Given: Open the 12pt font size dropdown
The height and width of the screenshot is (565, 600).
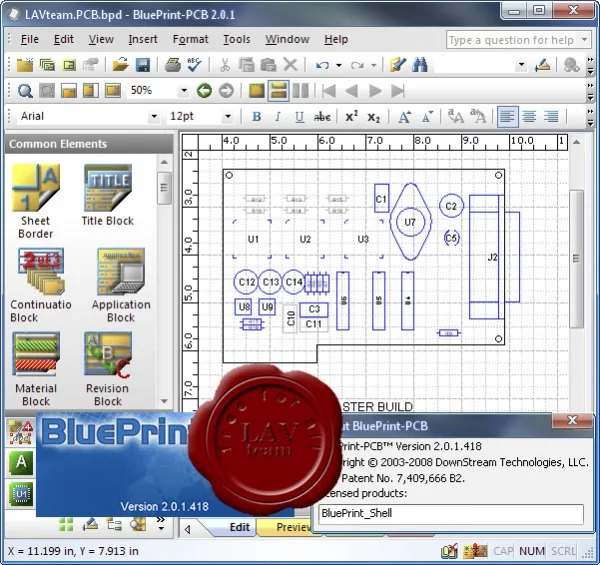Looking at the screenshot, I should pos(228,116).
